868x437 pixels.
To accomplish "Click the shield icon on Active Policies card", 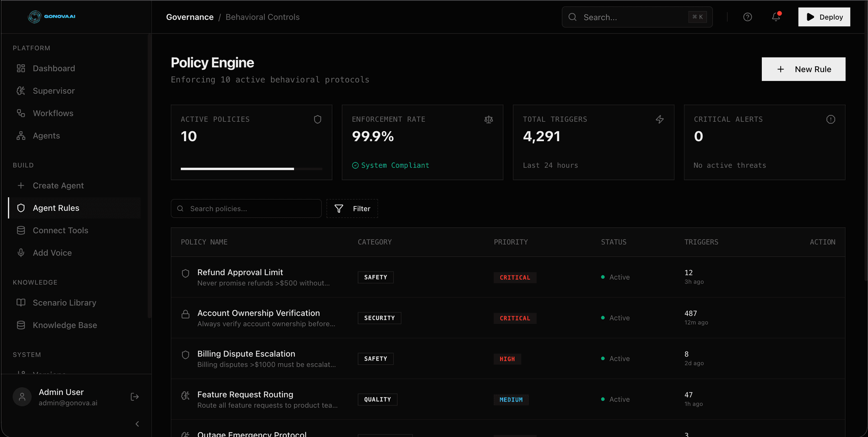I will pyautogui.click(x=318, y=119).
